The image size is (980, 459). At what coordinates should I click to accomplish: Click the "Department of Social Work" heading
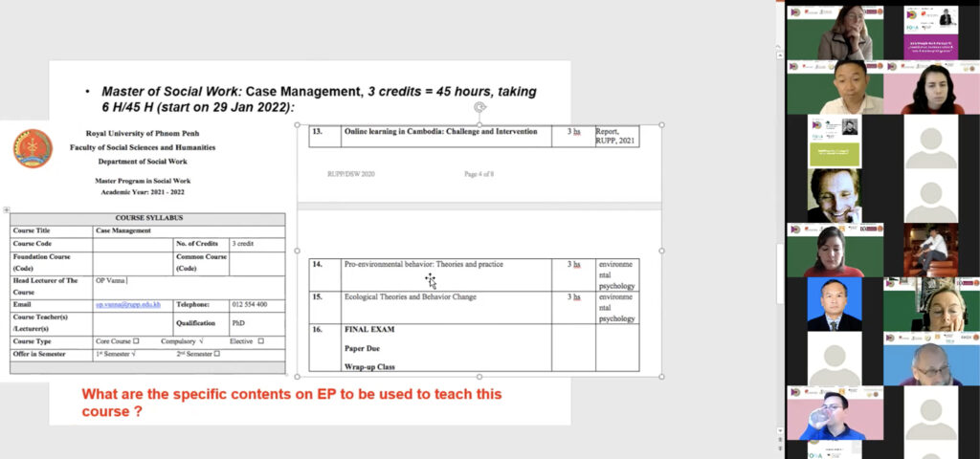(143, 161)
